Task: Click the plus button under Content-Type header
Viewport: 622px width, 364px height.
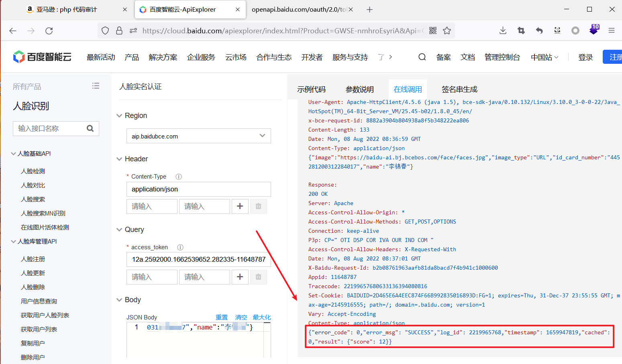Action: [x=240, y=206]
